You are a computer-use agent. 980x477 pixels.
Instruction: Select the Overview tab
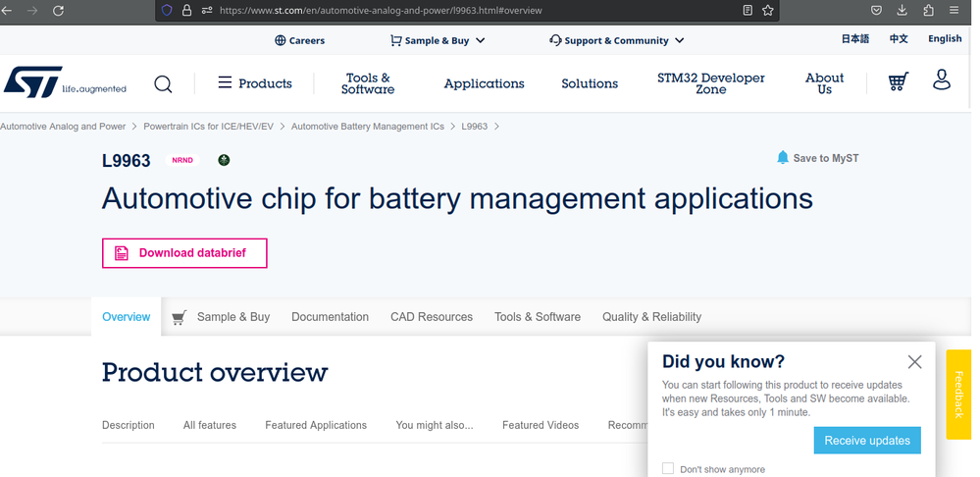coord(127,317)
